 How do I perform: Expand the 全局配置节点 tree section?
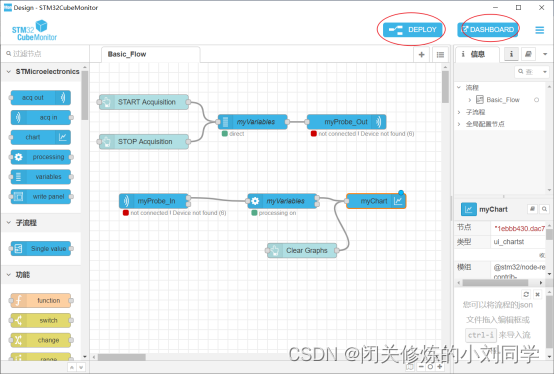click(459, 124)
